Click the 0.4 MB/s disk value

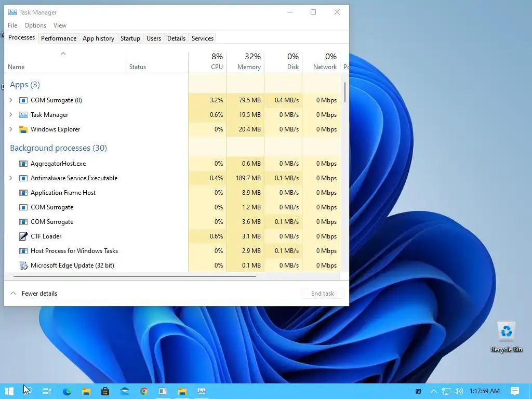coord(287,100)
